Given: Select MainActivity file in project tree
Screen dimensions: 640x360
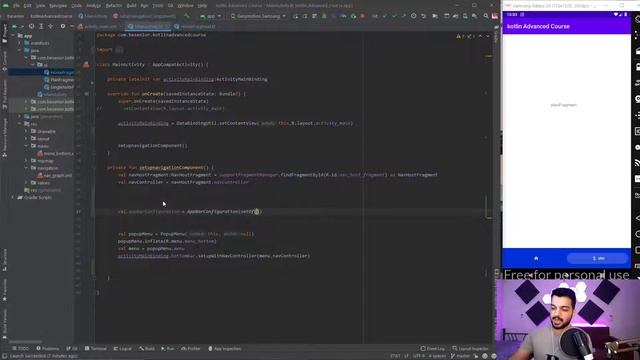Looking at the screenshot, I should pyautogui.click(x=52, y=94).
